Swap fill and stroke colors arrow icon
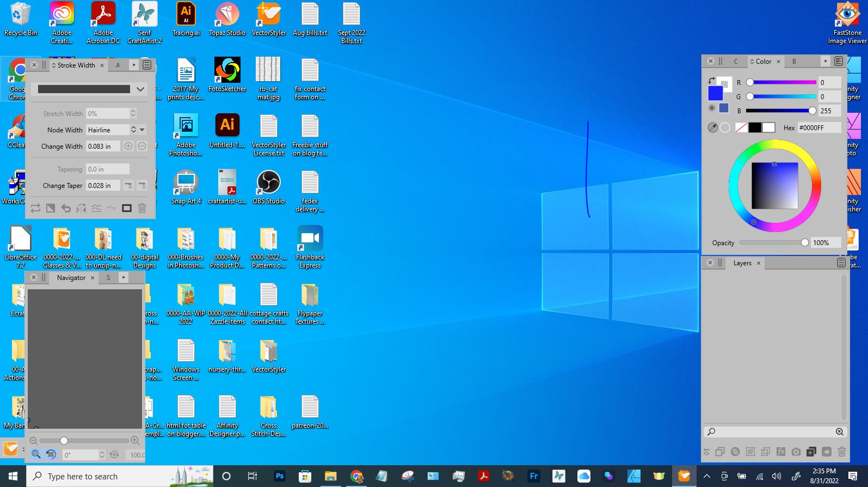 click(x=711, y=81)
